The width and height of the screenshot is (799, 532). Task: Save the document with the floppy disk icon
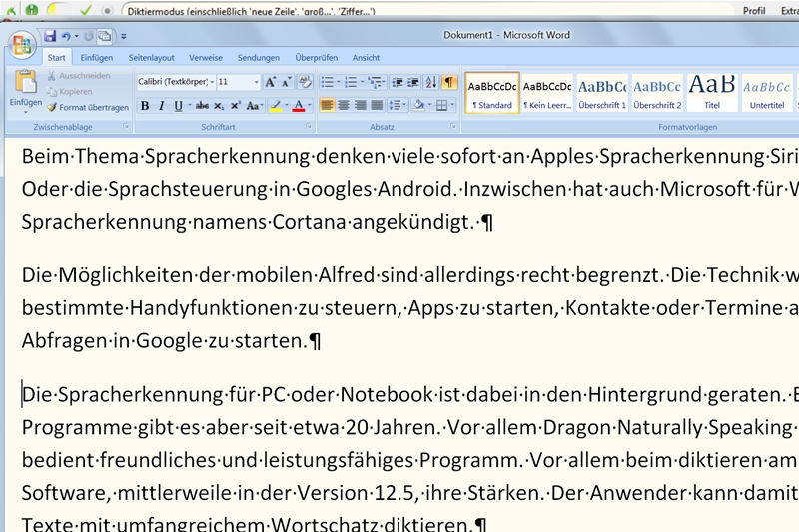(x=49, y=36)
